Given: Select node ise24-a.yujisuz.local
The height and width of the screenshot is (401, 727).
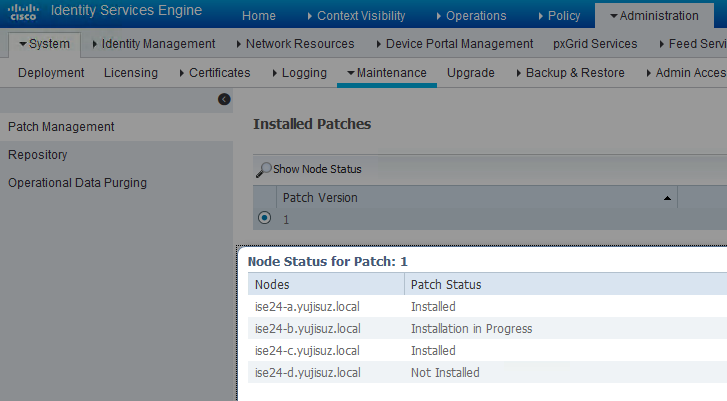Looking at the screenshot, I should tap(307, 306).
